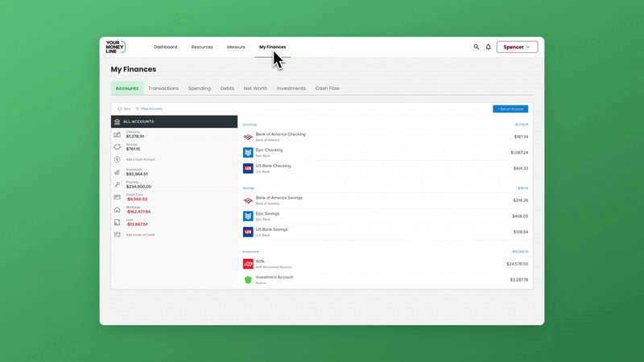Click the Filter Accounts funnel icon
The height and width of the screenshot is (362, 644).
tap(137, 109)
